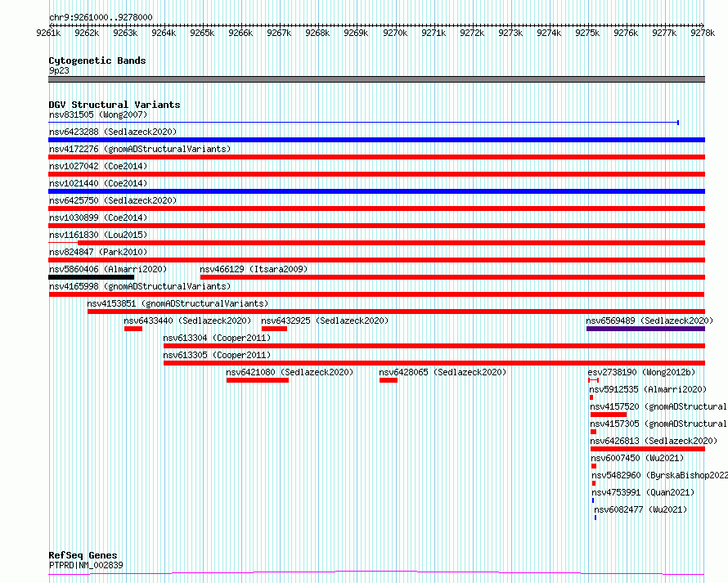Click the esv2738190 (Wong2012b) label

pos(641,372)
